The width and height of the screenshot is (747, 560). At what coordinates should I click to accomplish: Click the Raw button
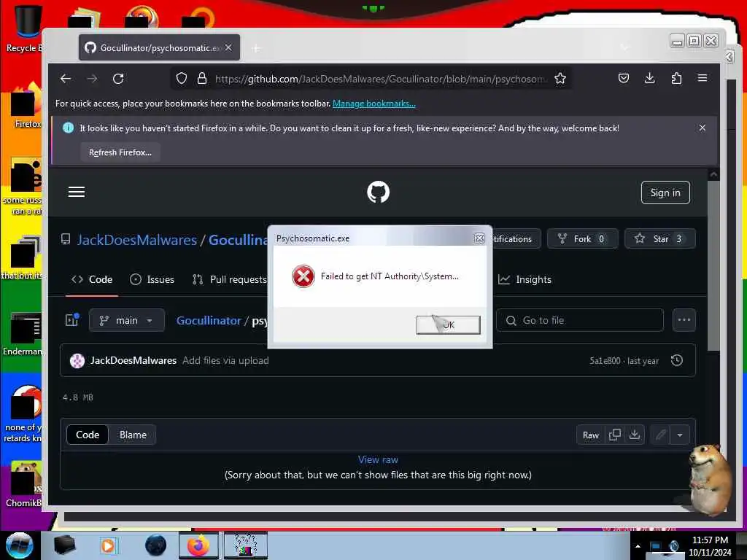(x=591, y=435)
